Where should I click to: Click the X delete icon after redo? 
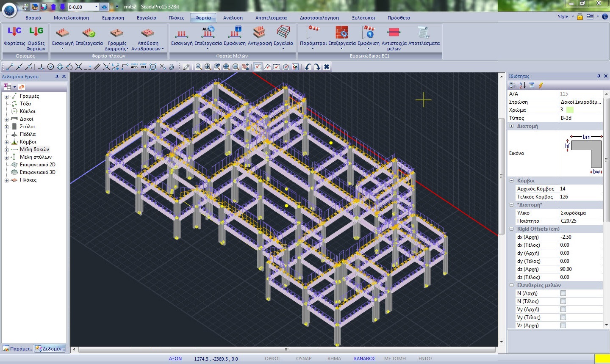tap(327, 67)
